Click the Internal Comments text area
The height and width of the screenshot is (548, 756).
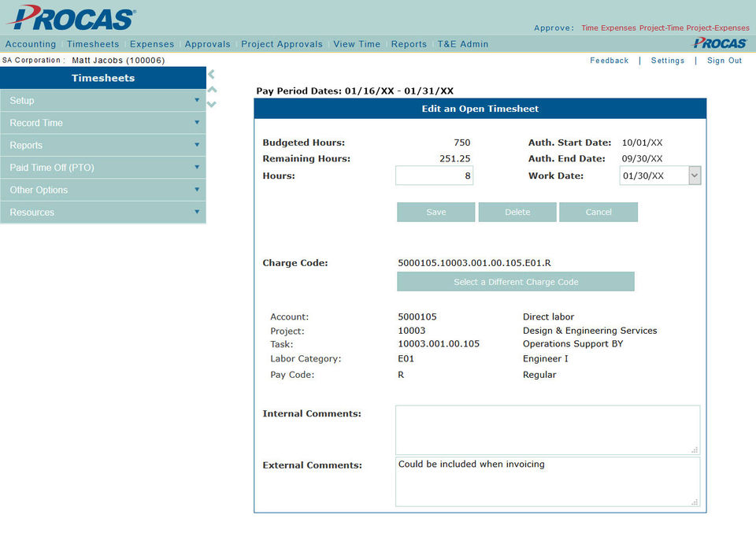click(547, 430)
